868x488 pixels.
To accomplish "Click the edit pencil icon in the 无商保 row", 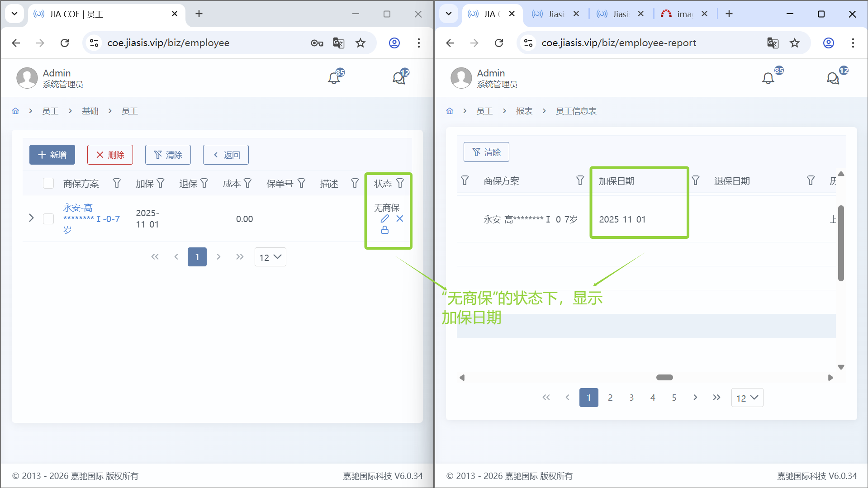I will 384,219.
